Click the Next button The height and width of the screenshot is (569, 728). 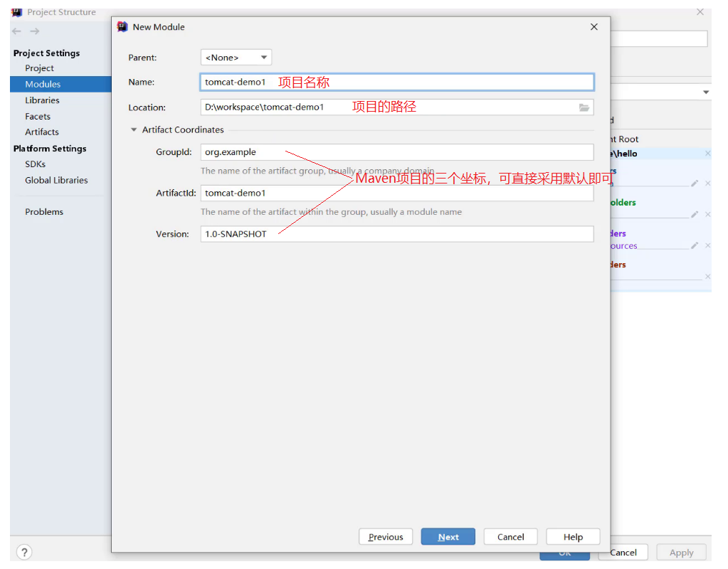448,536
